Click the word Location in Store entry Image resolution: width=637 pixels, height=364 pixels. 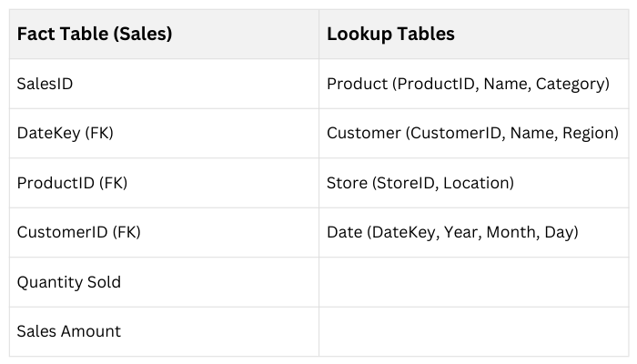pos(479,183)
